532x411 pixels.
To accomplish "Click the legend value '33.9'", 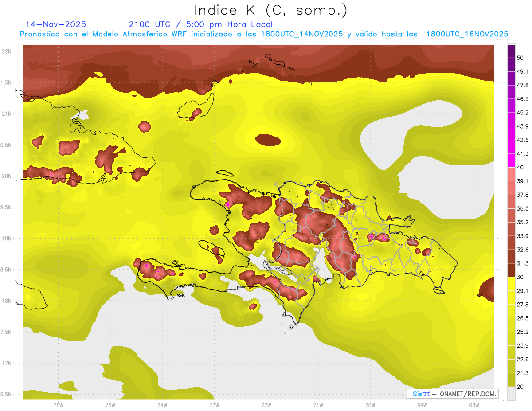I will point(523,236).
